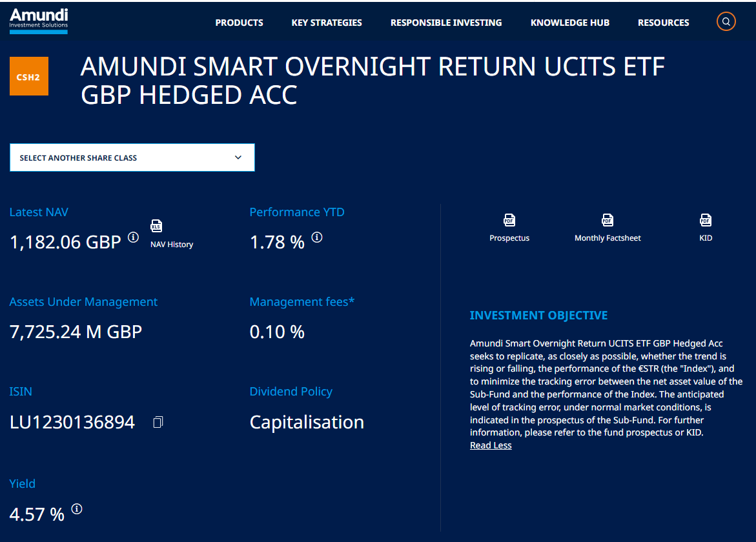Copy the ISIN with the copy icon
This screenshot has width=756, height=542.
158,422
